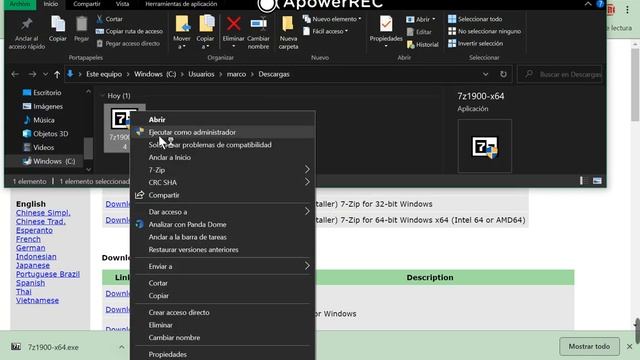Open the Compartir ribbon tab
Viewport: 640px width, 360px height.
[x=87, y=4]
